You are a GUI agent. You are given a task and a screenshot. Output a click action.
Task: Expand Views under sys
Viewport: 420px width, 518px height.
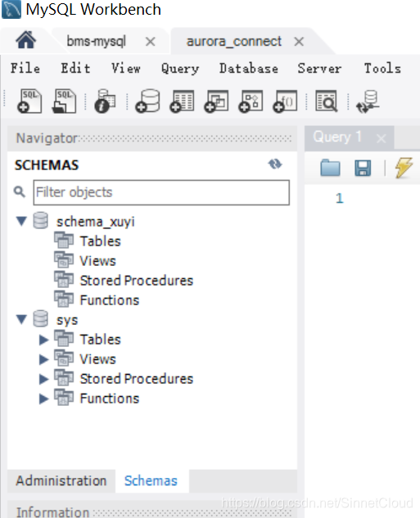point(43,359)
